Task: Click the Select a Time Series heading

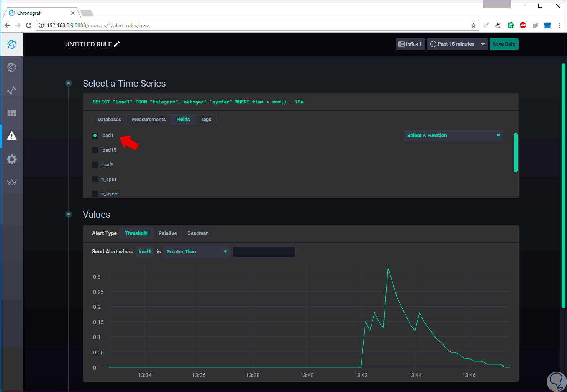Action: (124, 84)
